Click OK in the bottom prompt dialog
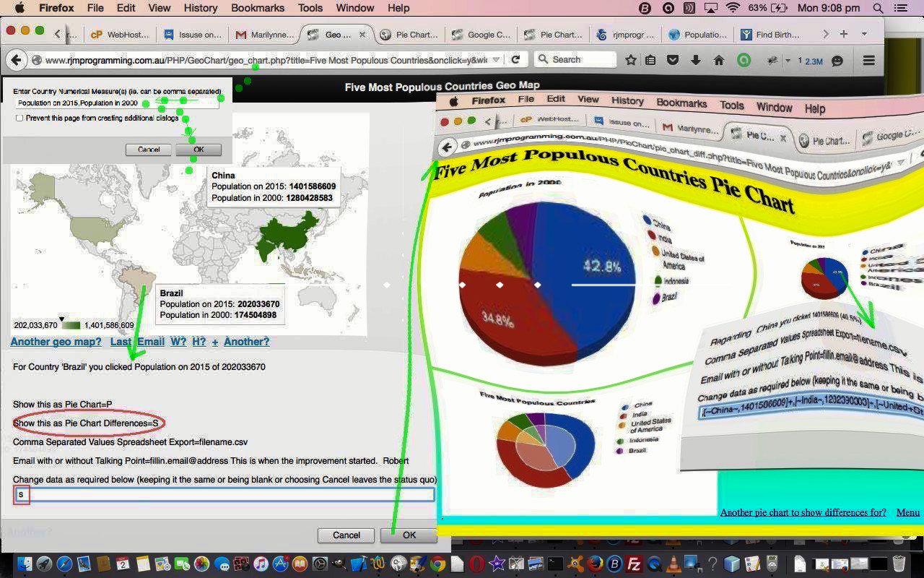The image size is (924, 578). [x=409, y=535]
